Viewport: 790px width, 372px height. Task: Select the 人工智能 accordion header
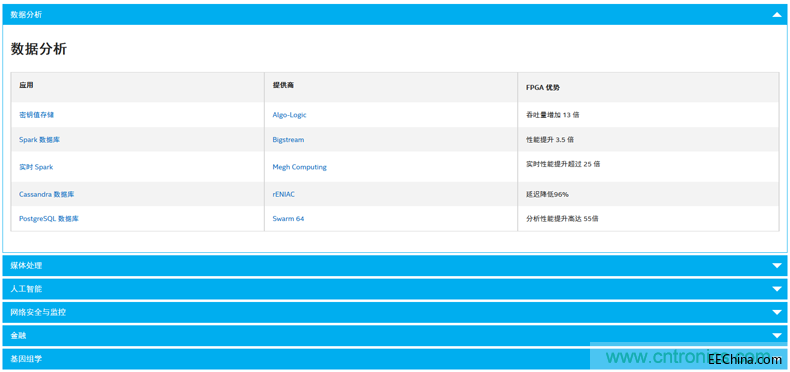click(395, 289)
